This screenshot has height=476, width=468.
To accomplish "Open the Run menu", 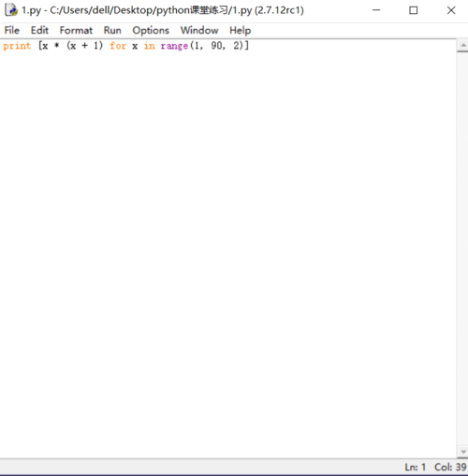I will click(x=112, y=30).
